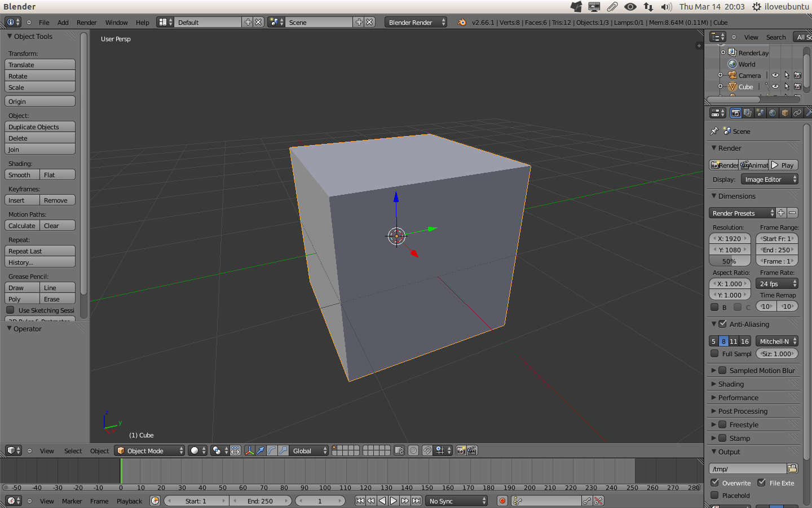
Task: Click the OpenGL render animation clapper icon
Action: pyautogui.click(x=473, y=450)
